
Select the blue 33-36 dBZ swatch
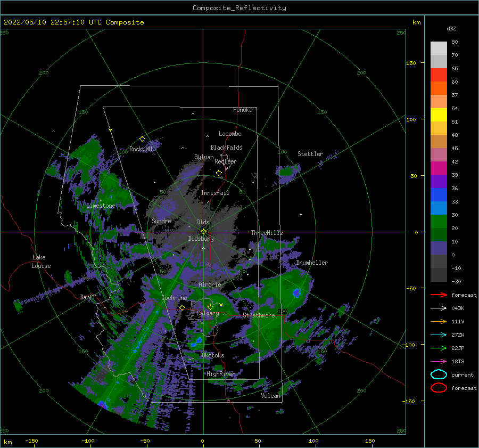(x=439, y=194)
